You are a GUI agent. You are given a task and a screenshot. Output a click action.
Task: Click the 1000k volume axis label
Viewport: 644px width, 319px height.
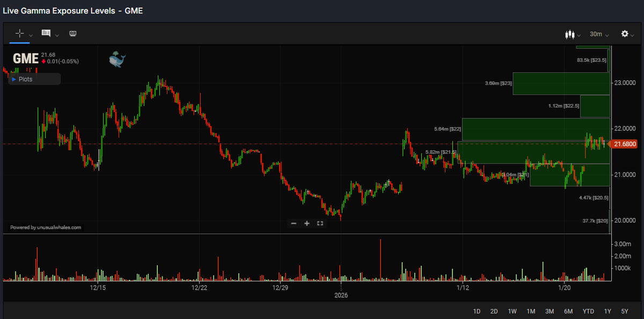622,268
